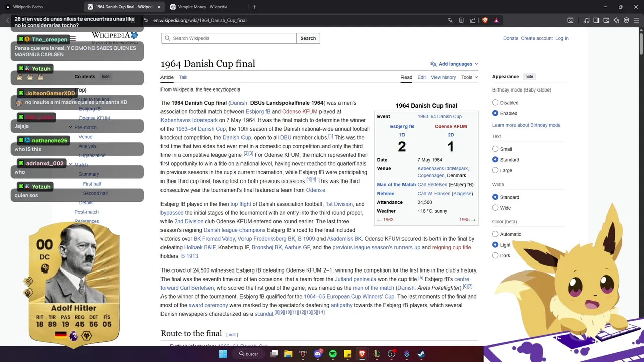Screen dimensions: 644x362
Task: Hide the Contents sidebar
Action: [x=106, y=77]
